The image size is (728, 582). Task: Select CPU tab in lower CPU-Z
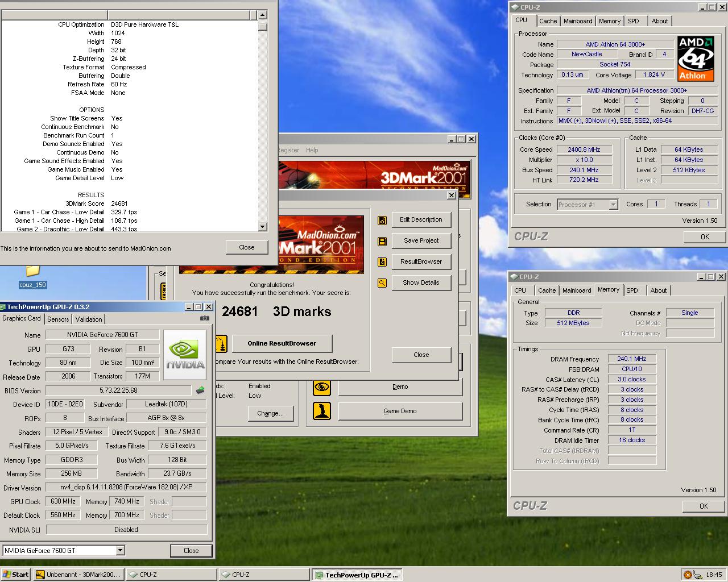click(520, 290)
